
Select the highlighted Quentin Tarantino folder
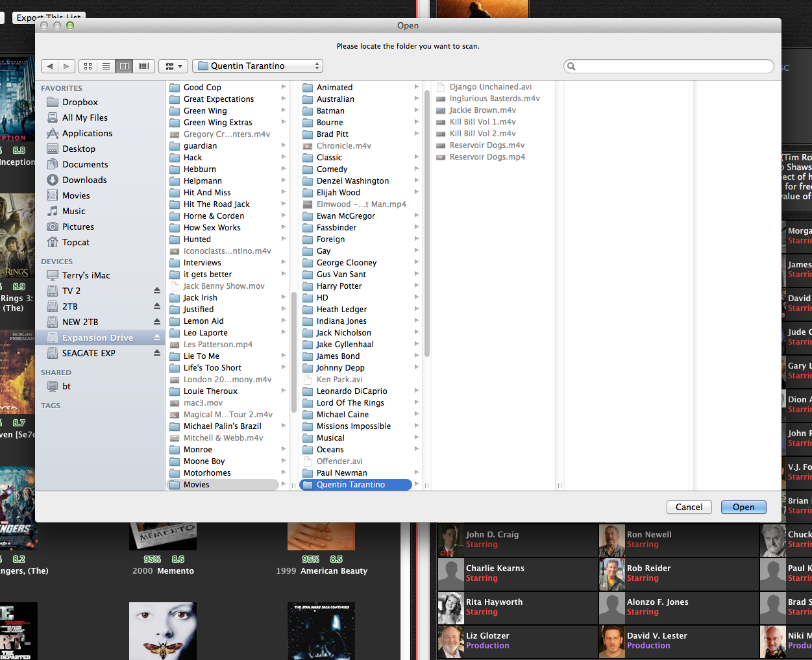click(x=356, y=485)
